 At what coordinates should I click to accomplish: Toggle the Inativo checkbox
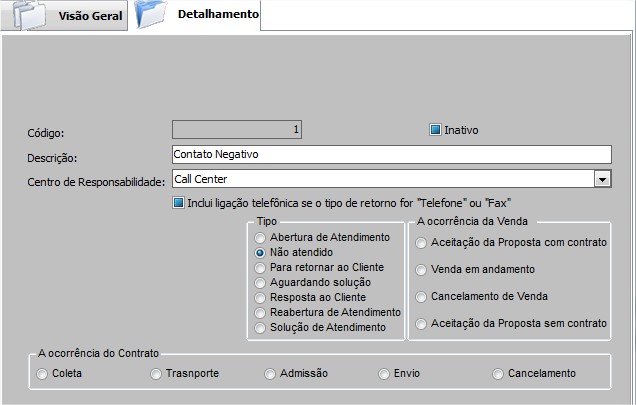pos(436,129)
